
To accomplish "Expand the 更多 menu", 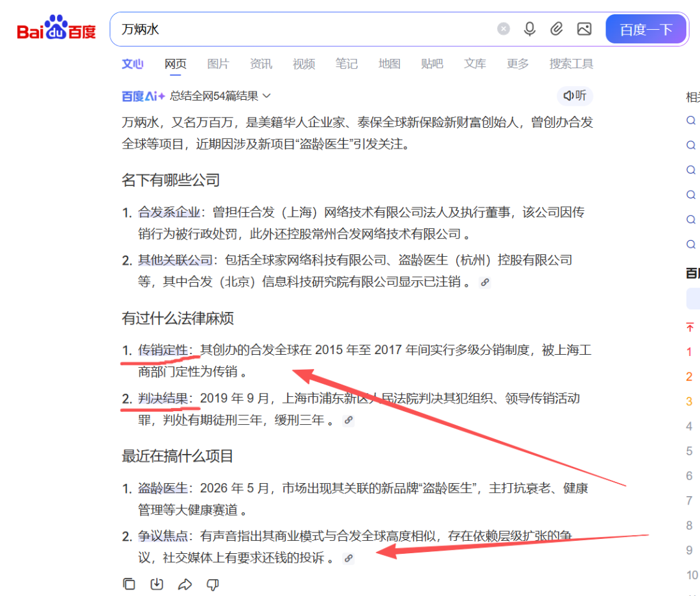I will coord(518,64).
